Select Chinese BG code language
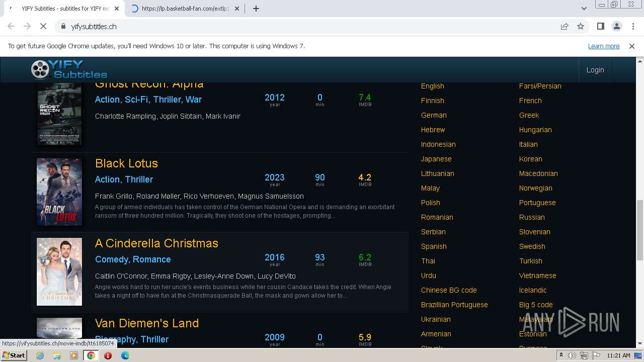The height and width of the screenshot is (362, 644). 449,290
